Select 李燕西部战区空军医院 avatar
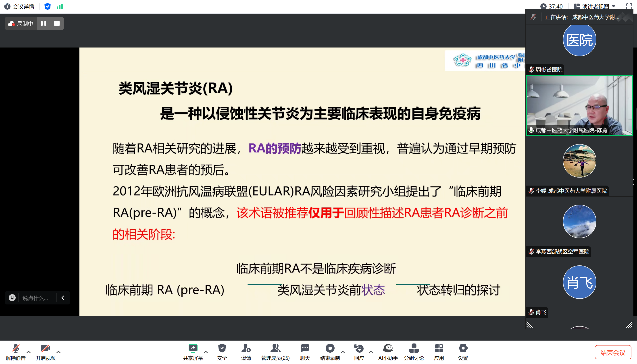Viewport: 637px width, 364px height. tap(579, 221)
